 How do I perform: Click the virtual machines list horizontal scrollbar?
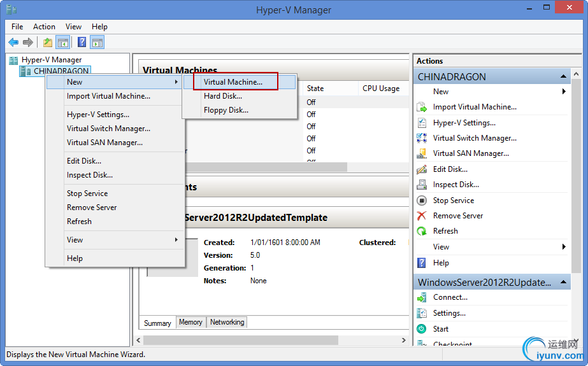pos(266,167)
